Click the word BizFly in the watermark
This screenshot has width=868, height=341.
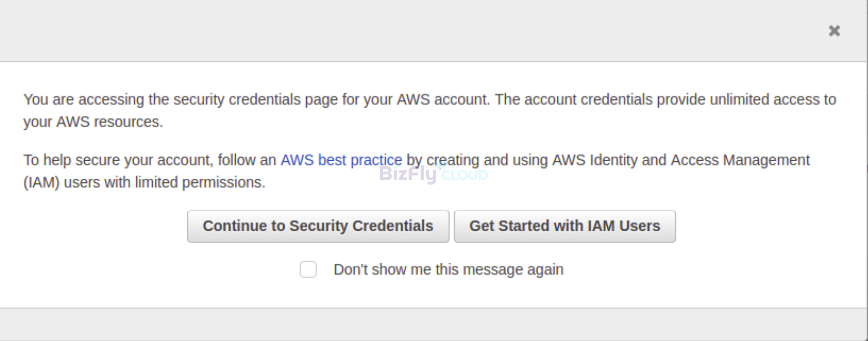[x=408, y=174]
